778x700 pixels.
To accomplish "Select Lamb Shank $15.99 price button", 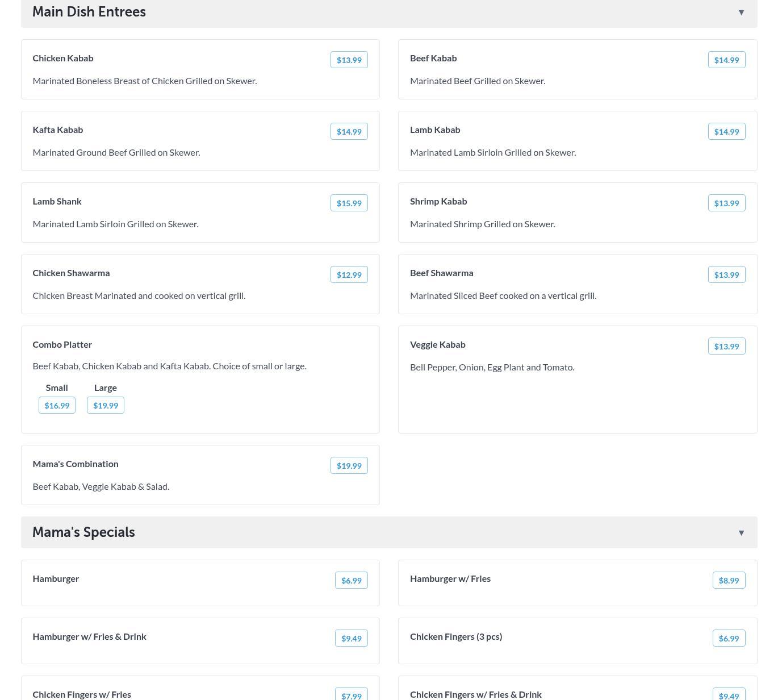I will click(349, 203).
